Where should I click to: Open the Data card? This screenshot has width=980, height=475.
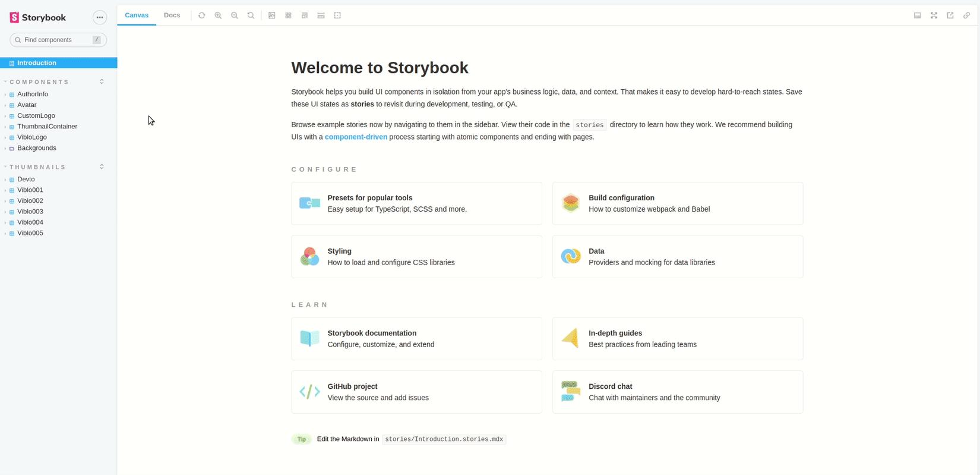(x=678, y=257)
